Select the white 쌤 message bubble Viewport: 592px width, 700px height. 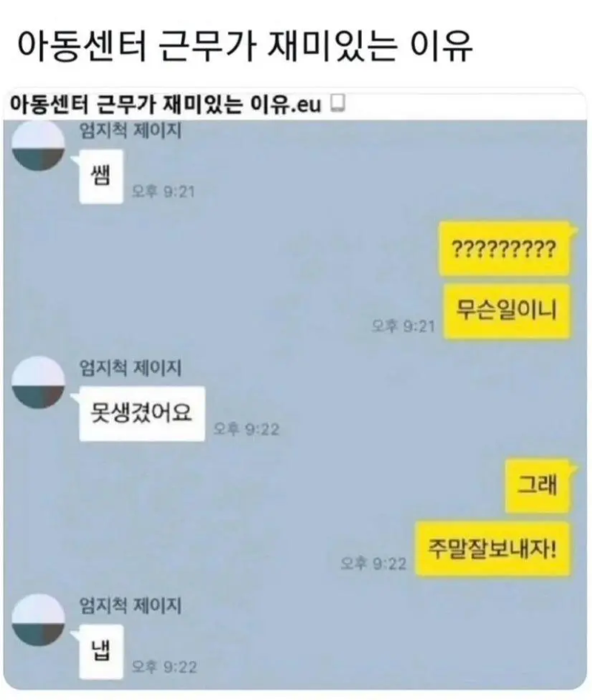(101, 176)
